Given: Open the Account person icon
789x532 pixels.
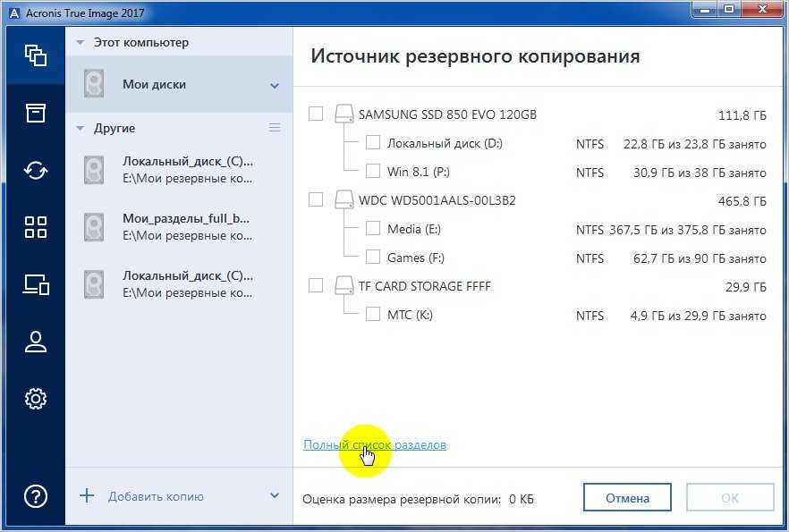Looking at the screenshot, I should point(35,342).
